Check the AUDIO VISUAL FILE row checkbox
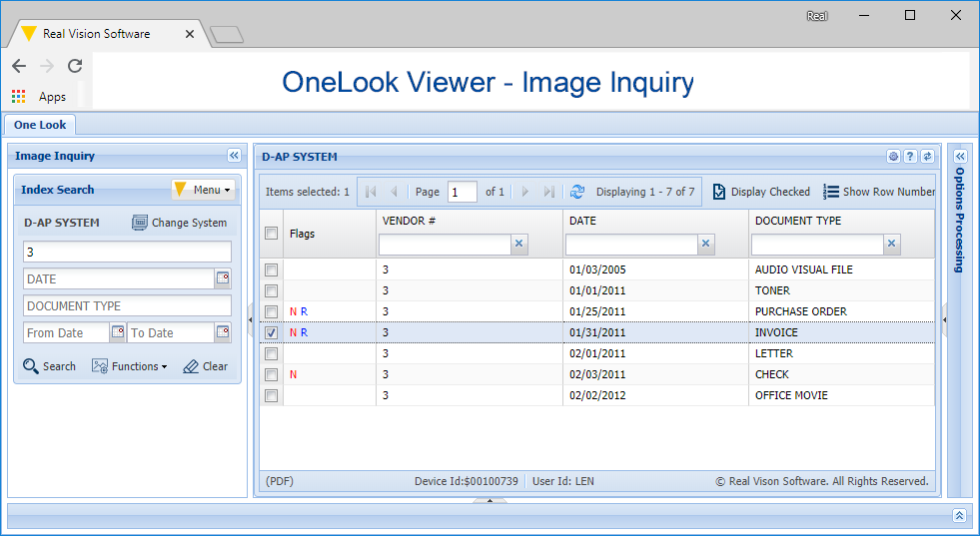 [x=272, y=269]
